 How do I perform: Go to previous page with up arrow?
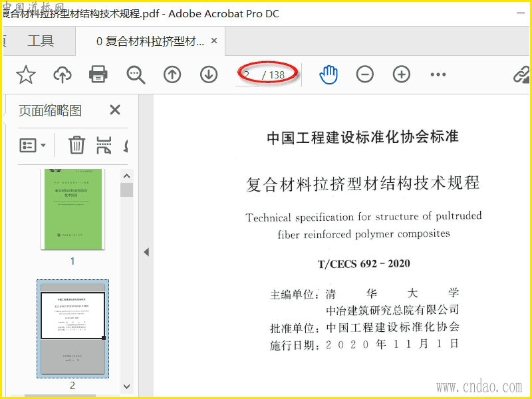(172, 74)
